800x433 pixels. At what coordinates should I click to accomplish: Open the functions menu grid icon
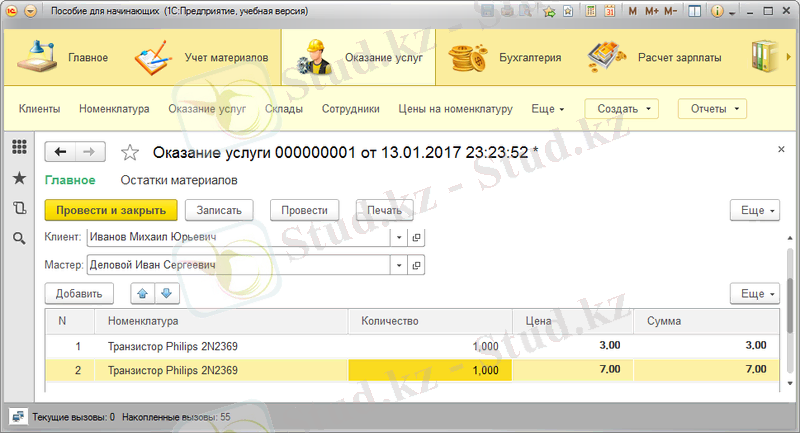(x=19, y=147)
